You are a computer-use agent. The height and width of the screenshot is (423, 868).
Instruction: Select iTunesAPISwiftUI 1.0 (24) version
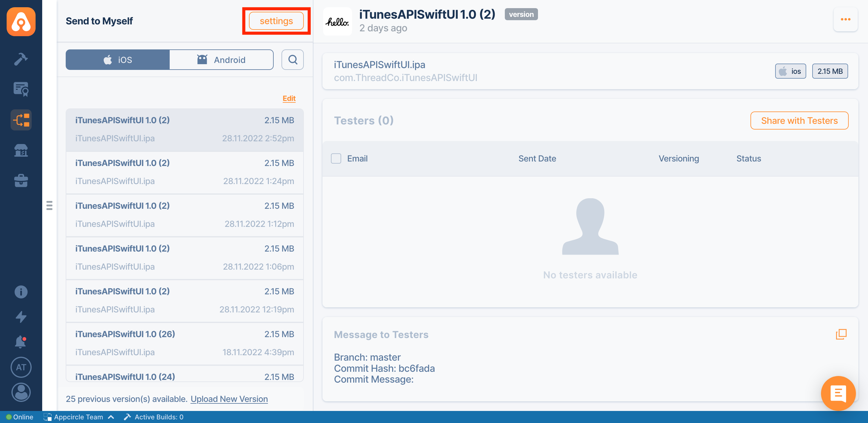tap(185, 374)
